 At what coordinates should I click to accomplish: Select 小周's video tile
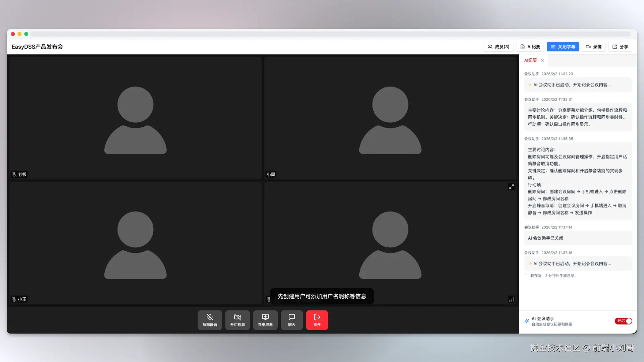coord(390,118)
